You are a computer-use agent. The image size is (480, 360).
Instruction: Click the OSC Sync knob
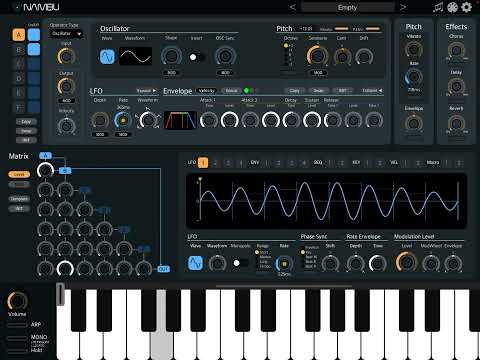click(225, 56)
